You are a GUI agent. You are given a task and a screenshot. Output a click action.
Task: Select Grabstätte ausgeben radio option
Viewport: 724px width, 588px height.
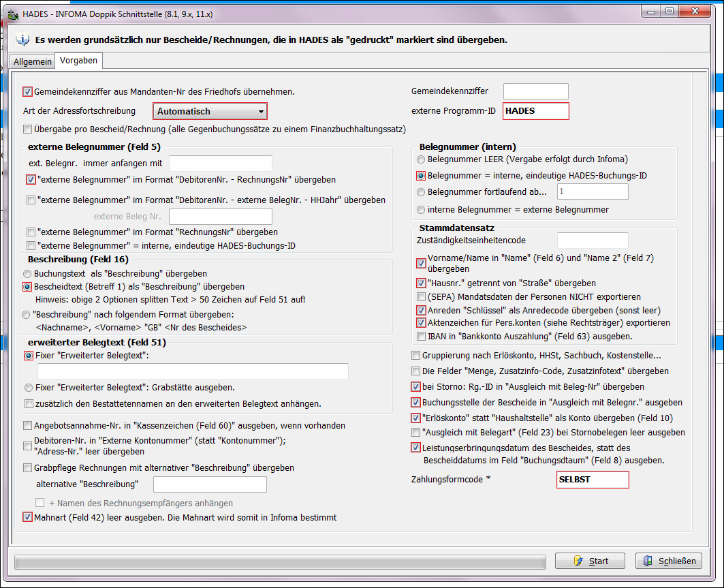coord(27,388)
